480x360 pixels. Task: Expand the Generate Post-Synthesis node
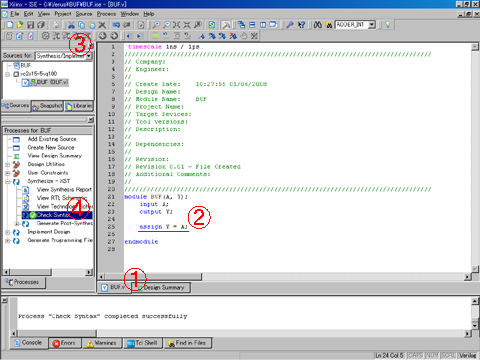click(17, 224)
